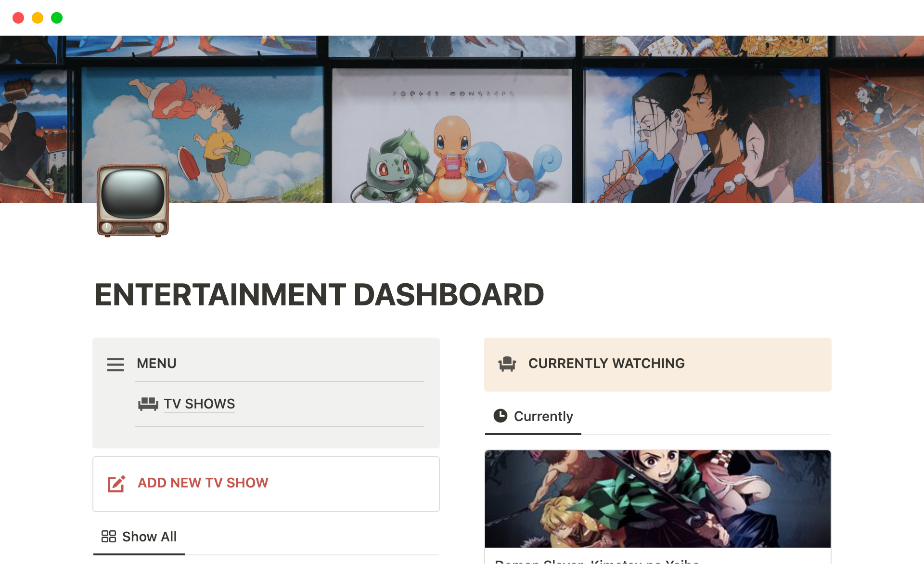Click the yellow macOS minimize button
This screenshot has width=924, height=578.
tap(38, 18)
